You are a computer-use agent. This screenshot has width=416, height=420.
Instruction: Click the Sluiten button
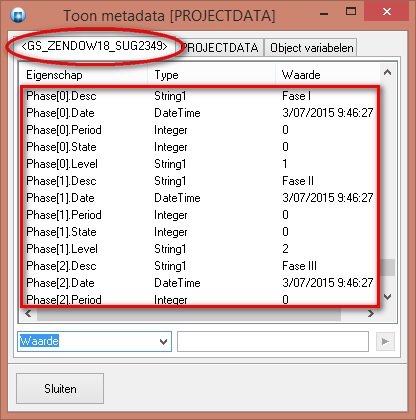pos(60,389)
